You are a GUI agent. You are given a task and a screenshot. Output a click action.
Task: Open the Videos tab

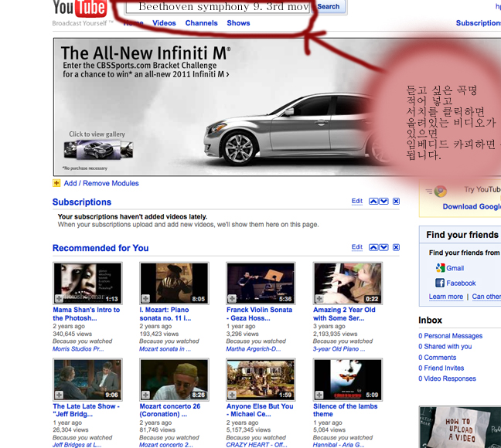pyautogui.click(x=164, y=23)
